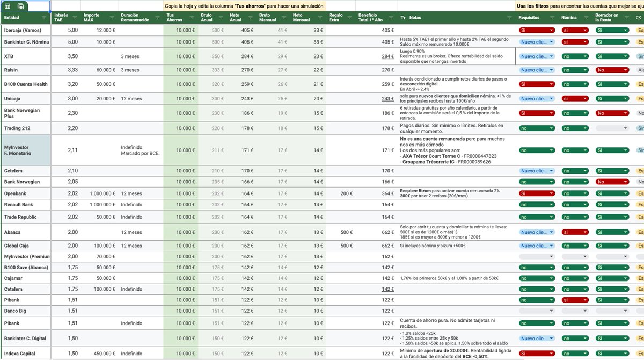
Task: Click the 'Copia la hoja y edita' banner
Action: click(244, 6)
